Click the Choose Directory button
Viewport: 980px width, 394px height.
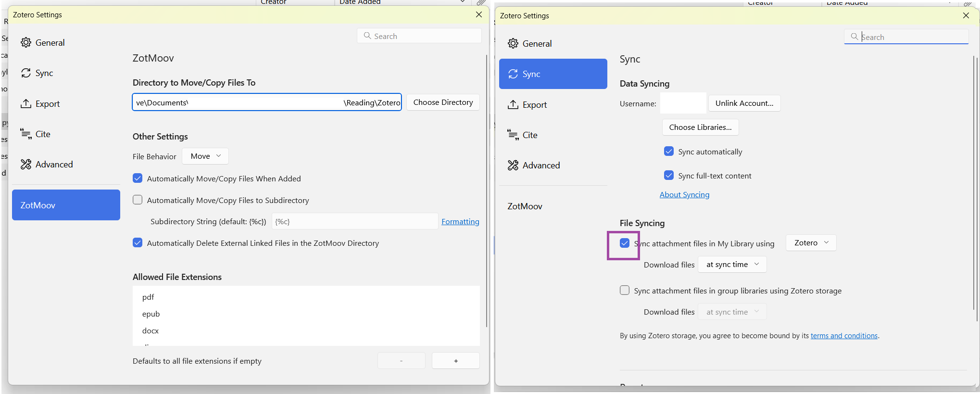443,102
